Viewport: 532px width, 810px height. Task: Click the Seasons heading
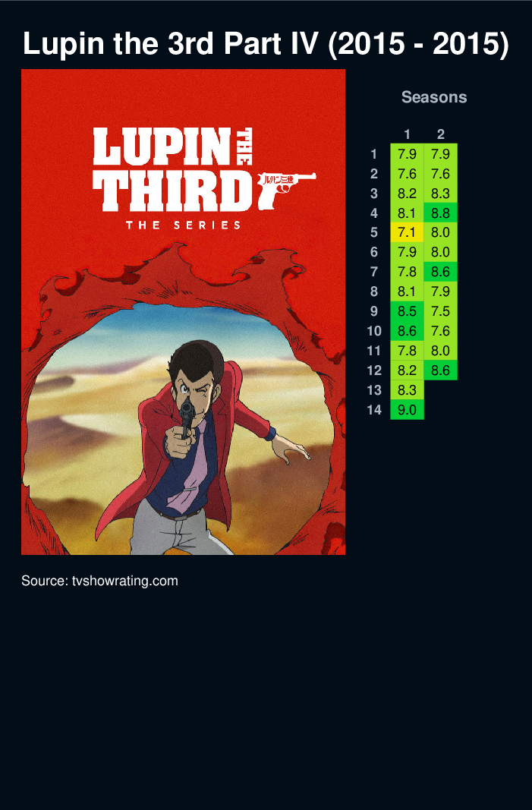tap(434, 97)
